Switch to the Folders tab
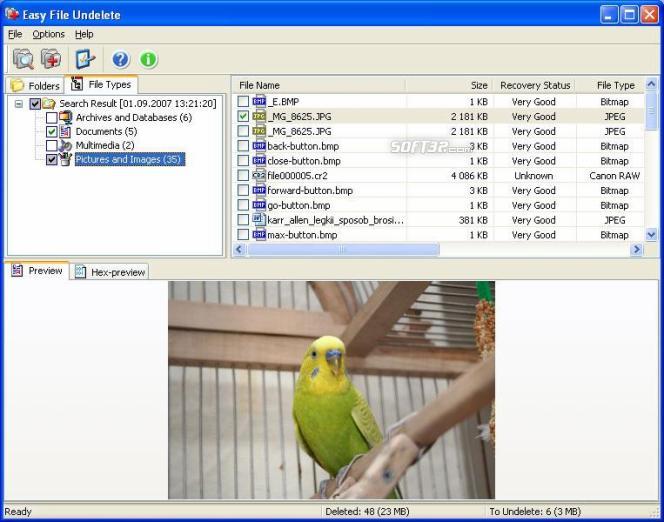Image resolution: width=664 pixels, height=522 pixels. click(35, 86)
